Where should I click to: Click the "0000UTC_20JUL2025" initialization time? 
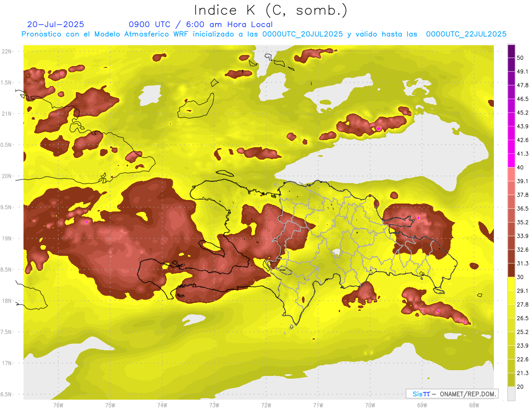point(303,34)
